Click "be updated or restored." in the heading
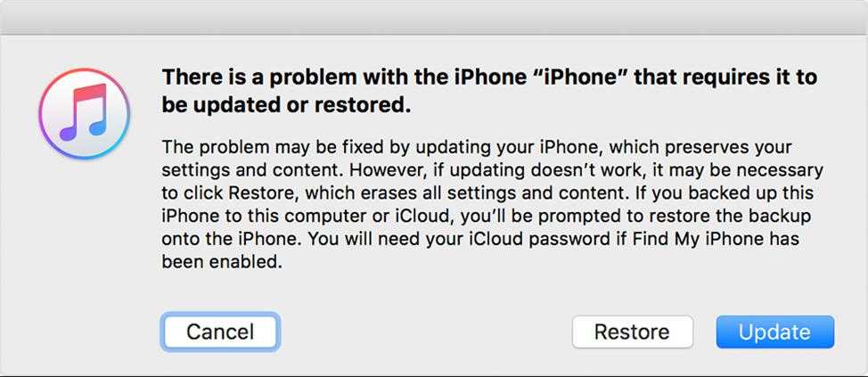The height and width of the screenshot is (377, 868). pyautogui.click(x=286, y=104)
